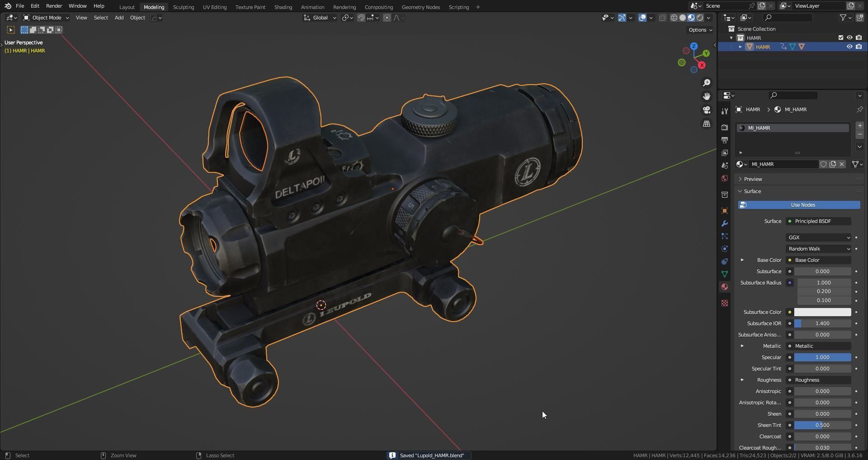Image resolution: width=868 pixels, height=460 pixels.
Task: Open the Particles properties tab
Action: click(x=725, y=236)
